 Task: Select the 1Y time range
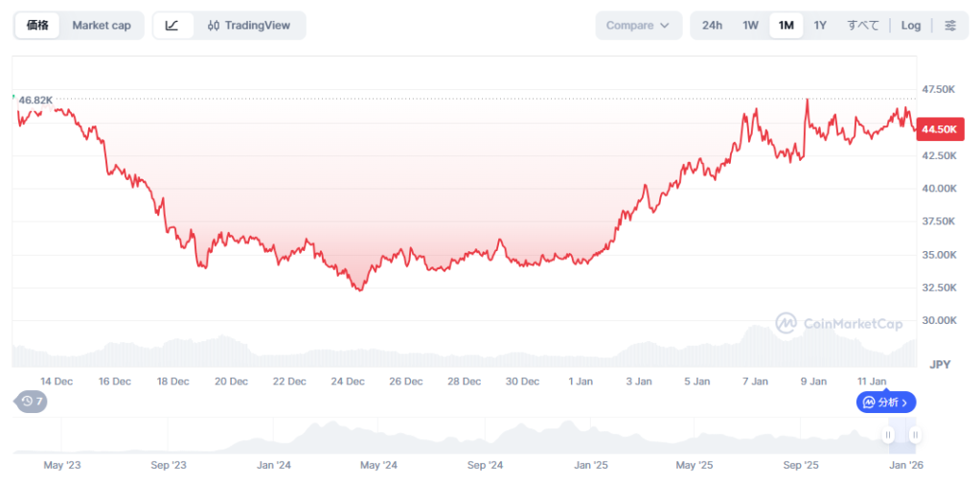pyautogui.click(x=820, y=26)
